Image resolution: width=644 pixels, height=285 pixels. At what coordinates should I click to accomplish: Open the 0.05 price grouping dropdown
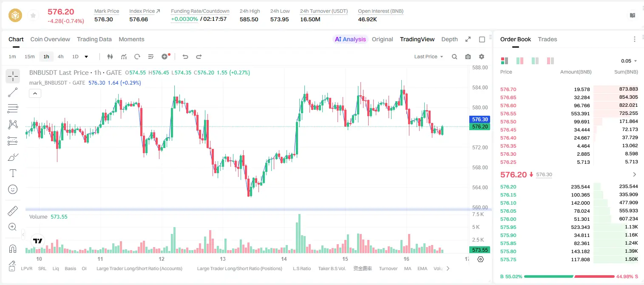tap(629, 61)
